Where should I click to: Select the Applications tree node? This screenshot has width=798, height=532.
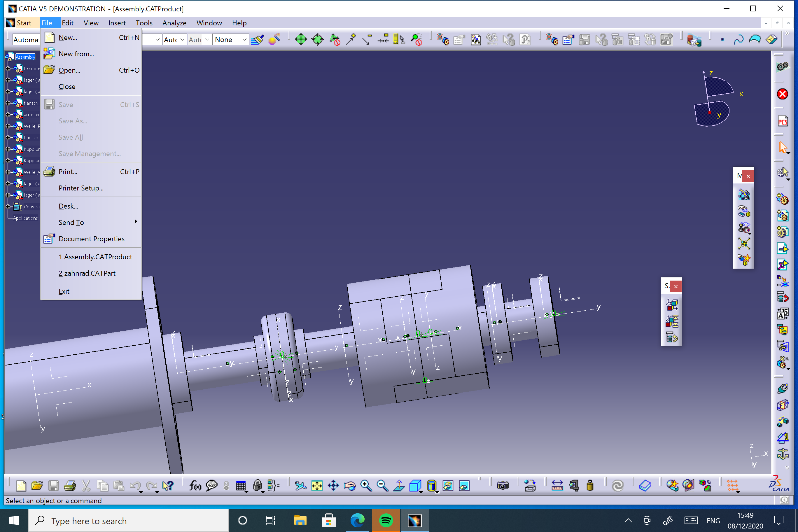pos(25,218)
